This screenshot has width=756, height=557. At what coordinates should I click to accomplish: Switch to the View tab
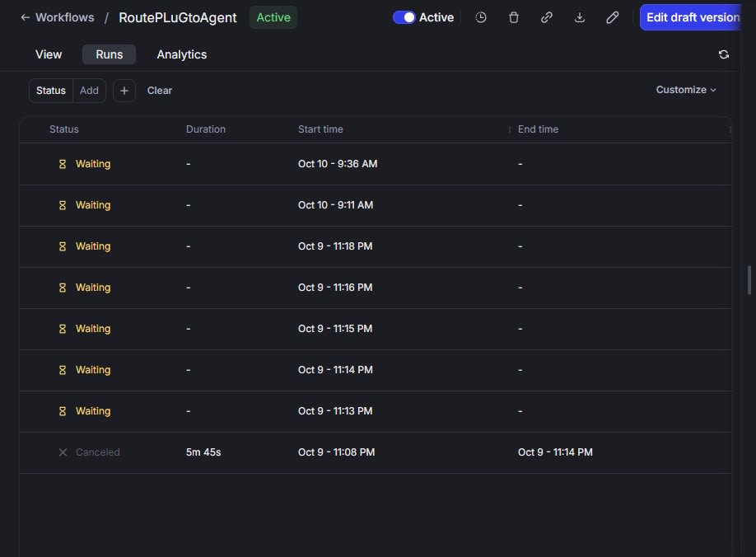[49, 54]
